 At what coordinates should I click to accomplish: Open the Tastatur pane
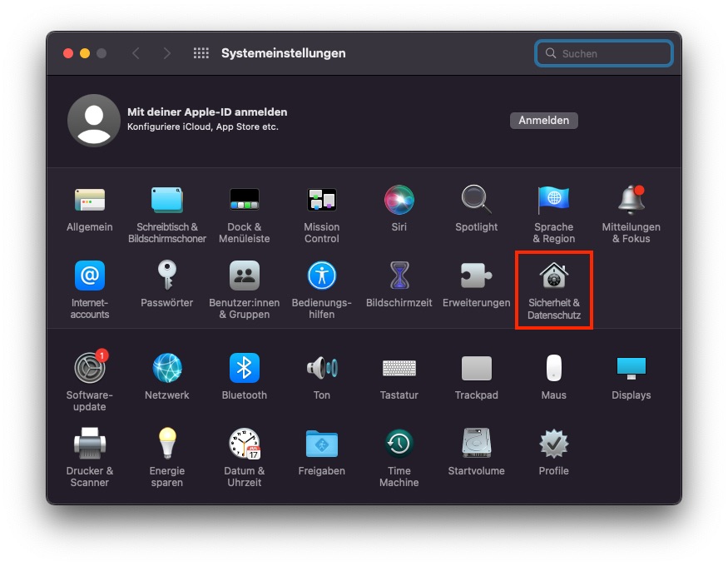[399, 369]
